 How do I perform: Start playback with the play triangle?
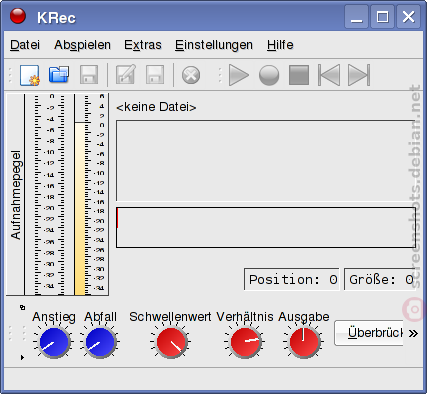click(239, 75)
